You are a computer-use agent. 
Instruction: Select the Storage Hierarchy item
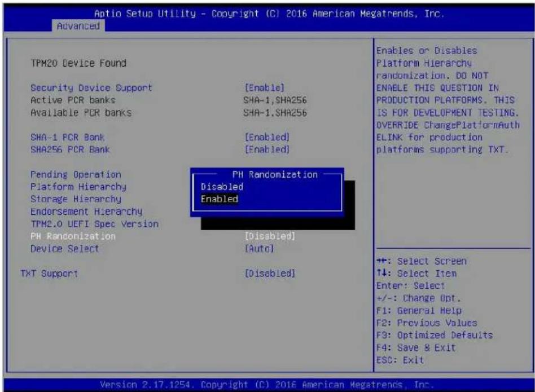[x=76, y=199]
